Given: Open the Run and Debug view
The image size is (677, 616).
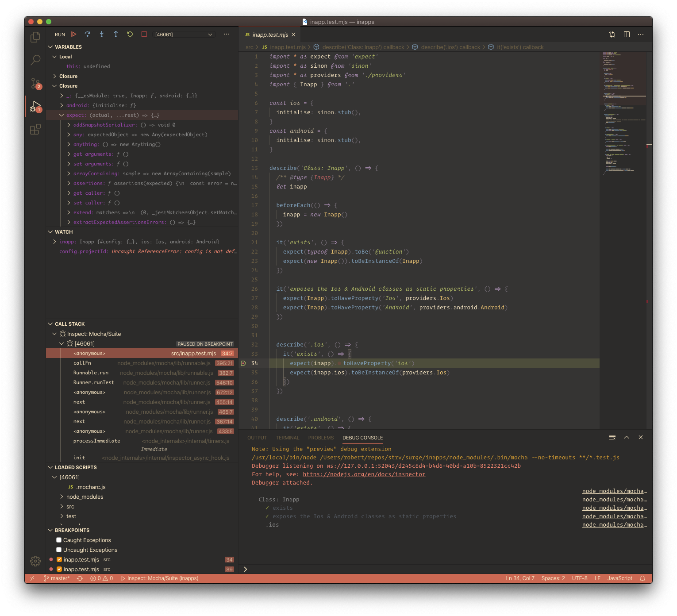Looking at the screenshot, I should pyautogui.click(x=35, y=106).
